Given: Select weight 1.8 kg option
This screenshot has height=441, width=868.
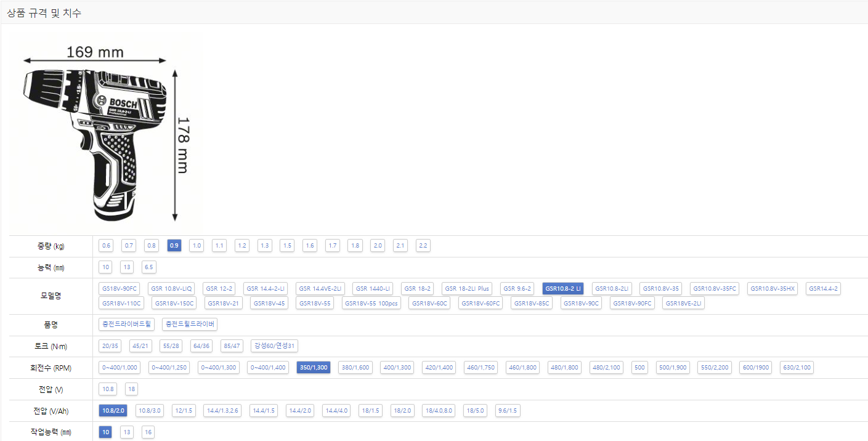Looking at the screenshot, I should click(x=355, y=246).
